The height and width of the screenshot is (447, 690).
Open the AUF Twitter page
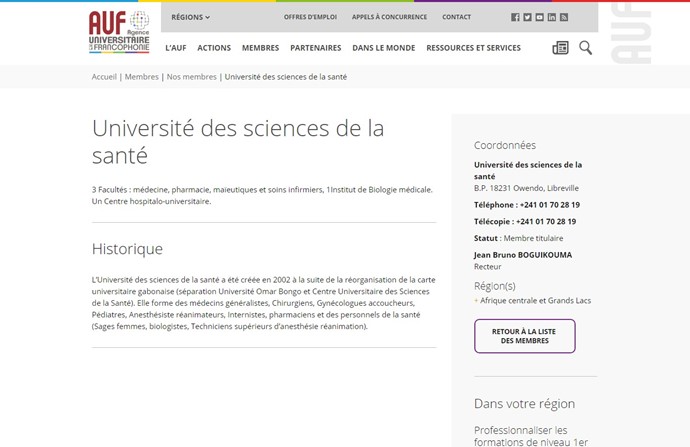click(x=527, y=17)
